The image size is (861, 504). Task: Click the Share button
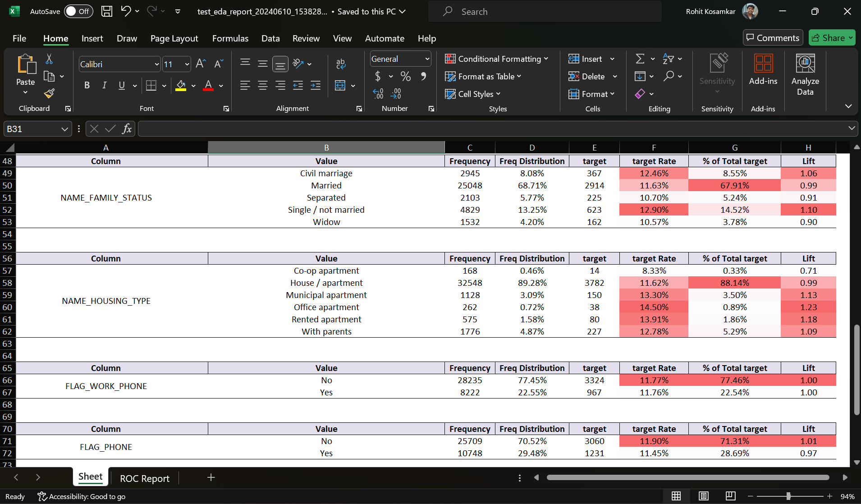pos(831,37)
